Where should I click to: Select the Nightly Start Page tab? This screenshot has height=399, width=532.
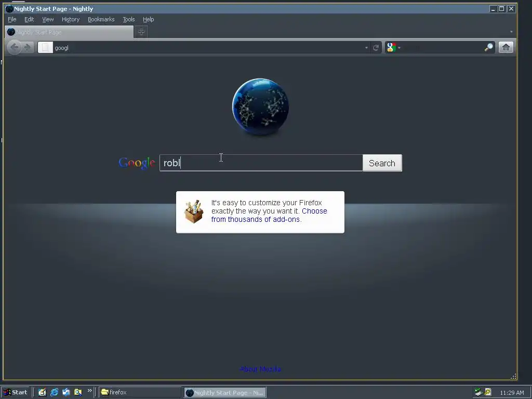[69, 32]
